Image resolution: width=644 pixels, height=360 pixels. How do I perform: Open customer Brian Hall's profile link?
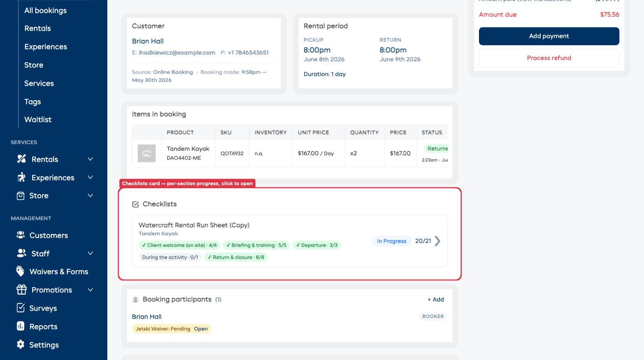coord(148,41)
